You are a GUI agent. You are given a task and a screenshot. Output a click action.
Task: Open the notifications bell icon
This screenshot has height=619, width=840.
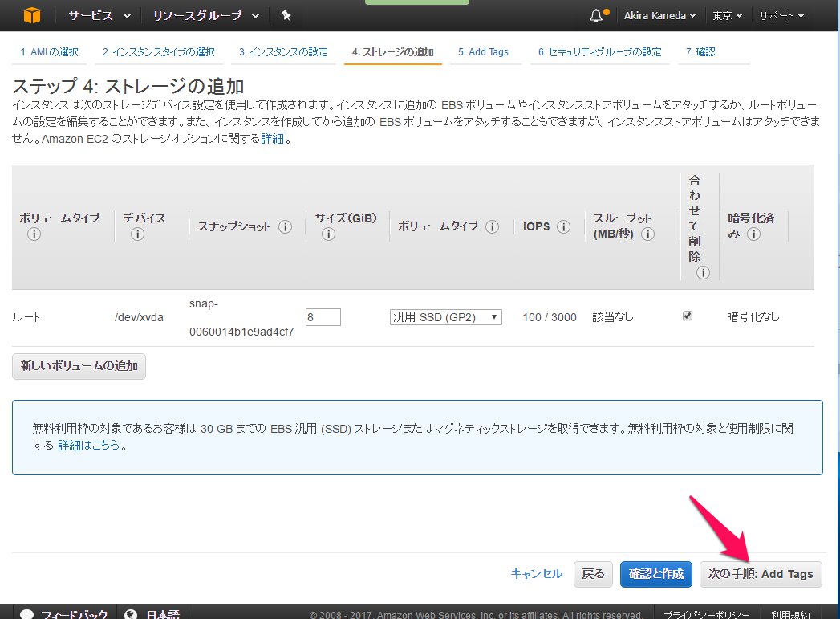(596, 16)
